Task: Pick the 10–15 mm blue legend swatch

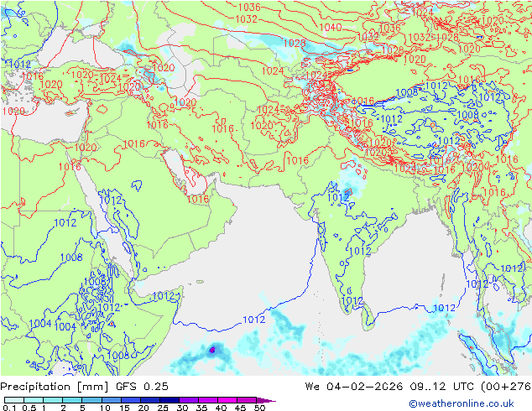Action: pyautogui.click(x=112, y=400)
